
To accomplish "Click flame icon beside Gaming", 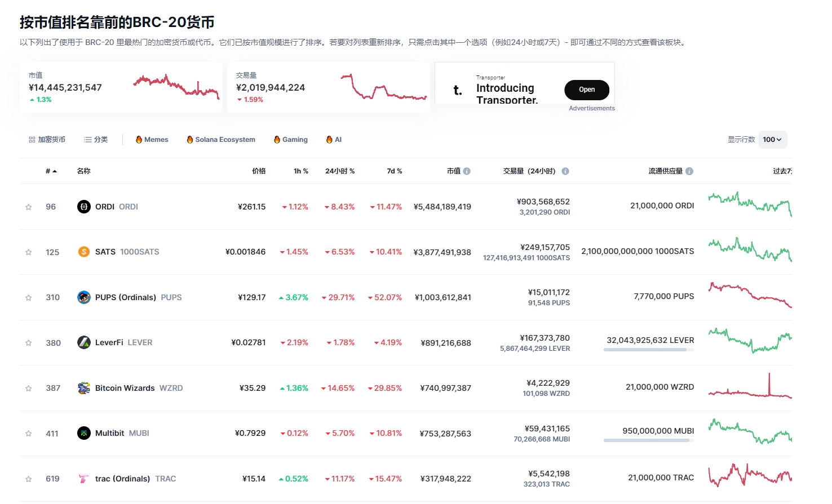I will click(277, 140).
